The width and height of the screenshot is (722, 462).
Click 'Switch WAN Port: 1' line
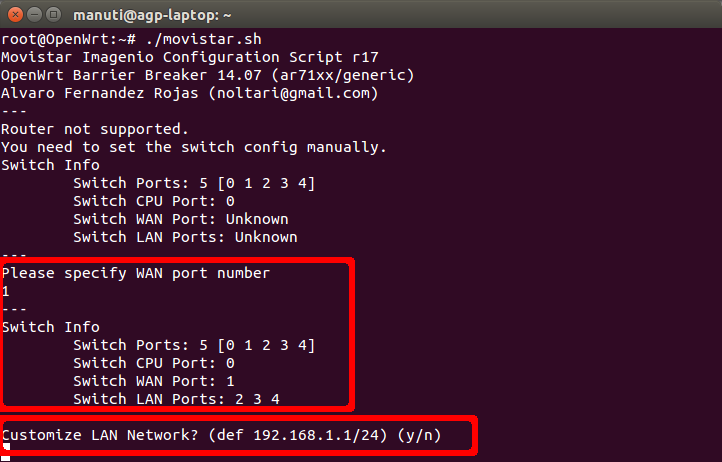153,381
